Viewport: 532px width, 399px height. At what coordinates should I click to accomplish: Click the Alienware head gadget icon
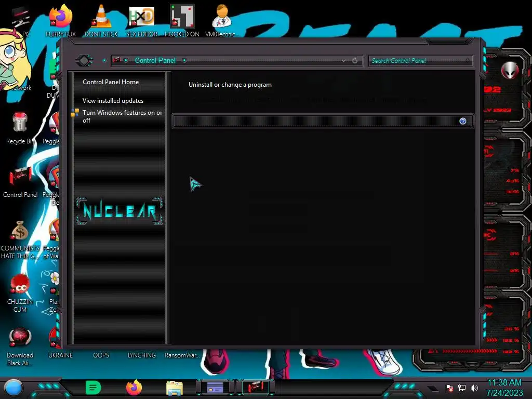510,71
